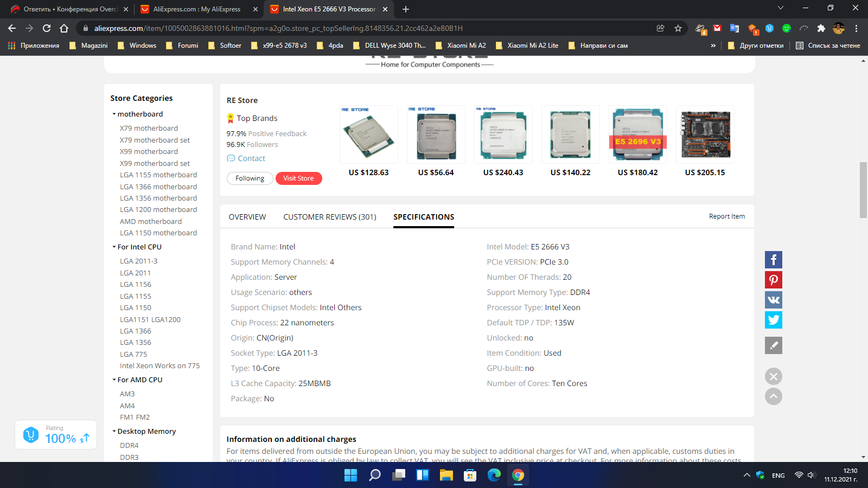Pin item with Pinterest icon
This screenshot has height=488, width=868.
(x=774, y=280)
